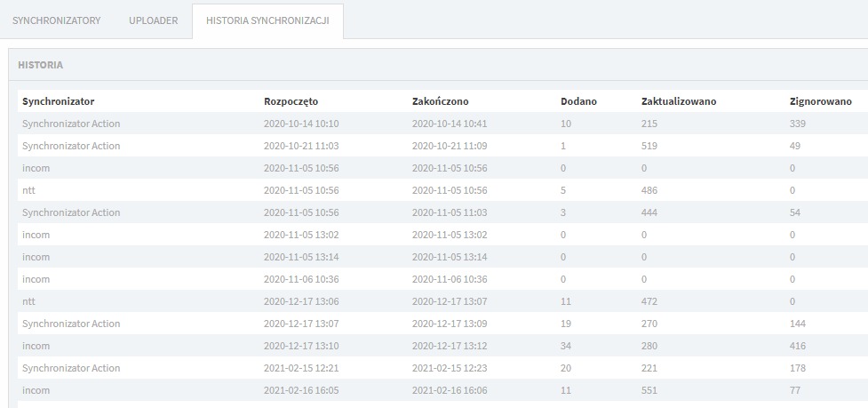Click Zaktualizowano value 270
The image size is (868, 408).
[649, 324]
